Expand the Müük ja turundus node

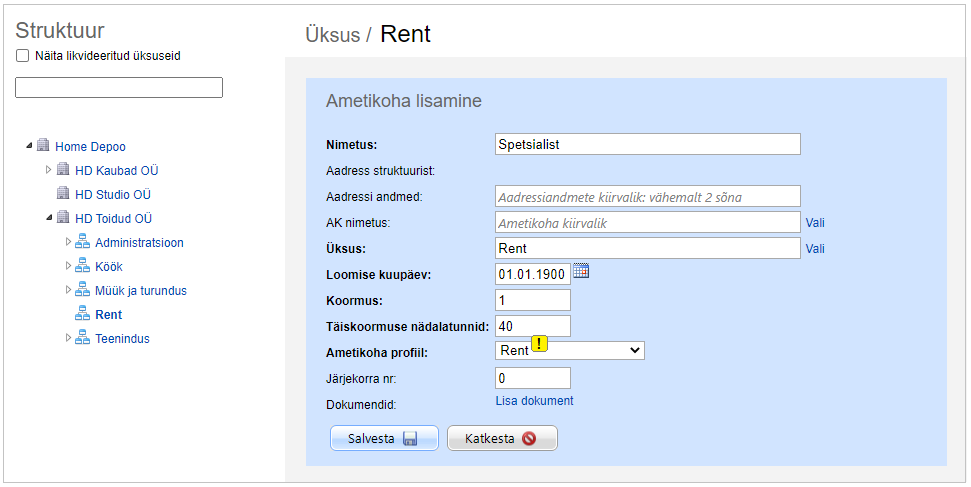point(69,290)
